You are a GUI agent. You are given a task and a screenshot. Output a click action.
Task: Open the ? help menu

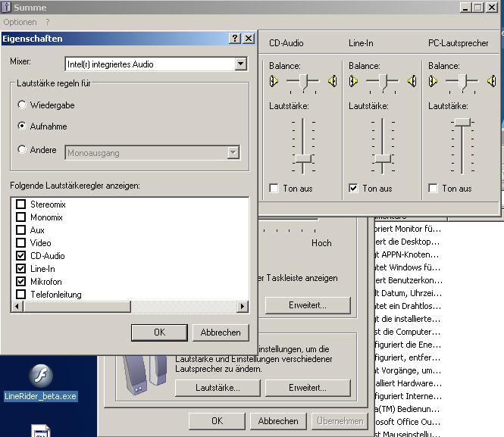(47, 23)
